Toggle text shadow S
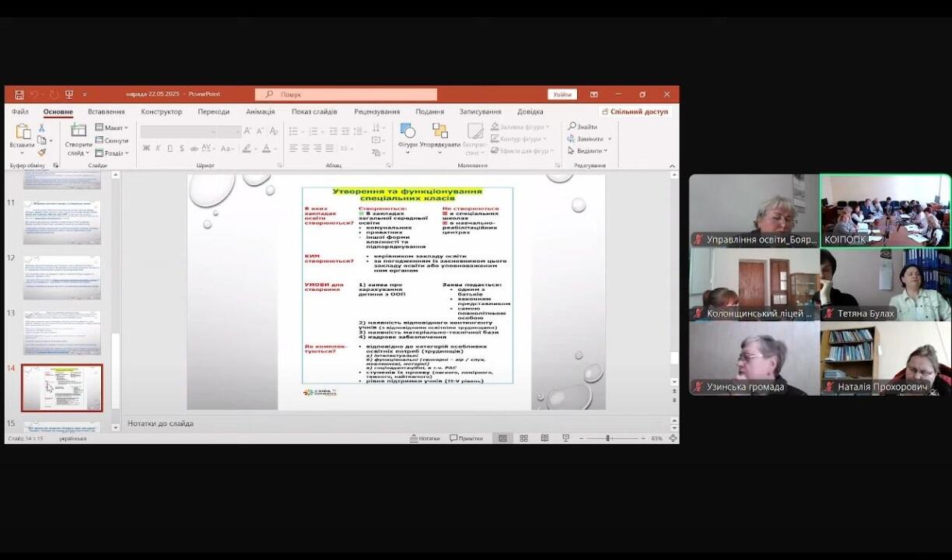This screenshot has height=560, width=952. pyautogui.click(x=181, y=148)
